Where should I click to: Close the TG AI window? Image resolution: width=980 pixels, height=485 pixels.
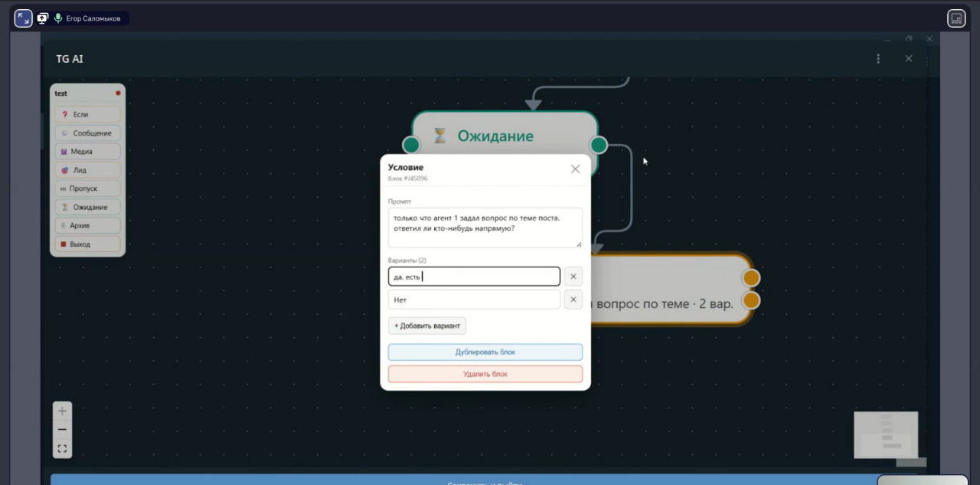point(909,58)
